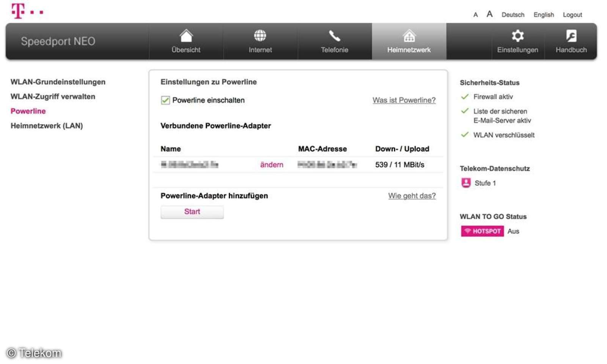Open Einstellungen via the gear icon
The height and width of the screenshot is (364, 607).
517,36
